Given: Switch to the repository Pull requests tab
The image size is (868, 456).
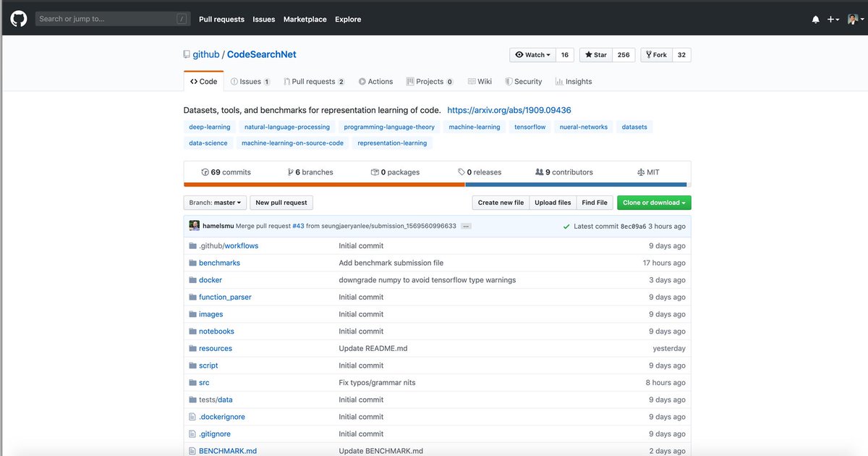Looking at the screenshot, I should (x=314, y=82).
